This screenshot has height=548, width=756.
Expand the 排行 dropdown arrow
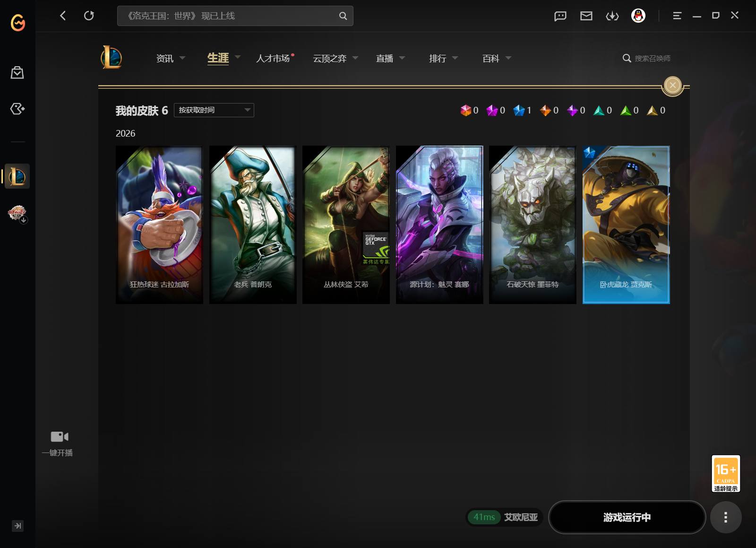(455, 58)
